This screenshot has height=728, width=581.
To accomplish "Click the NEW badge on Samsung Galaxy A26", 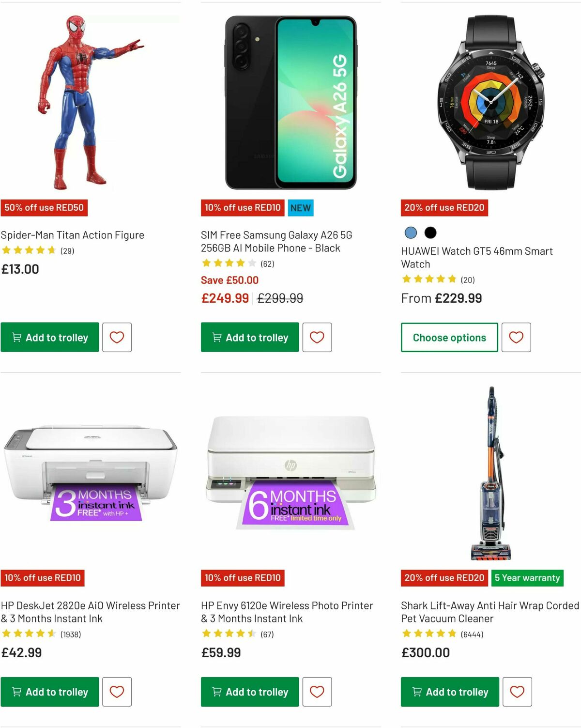I will pos(300,208).
